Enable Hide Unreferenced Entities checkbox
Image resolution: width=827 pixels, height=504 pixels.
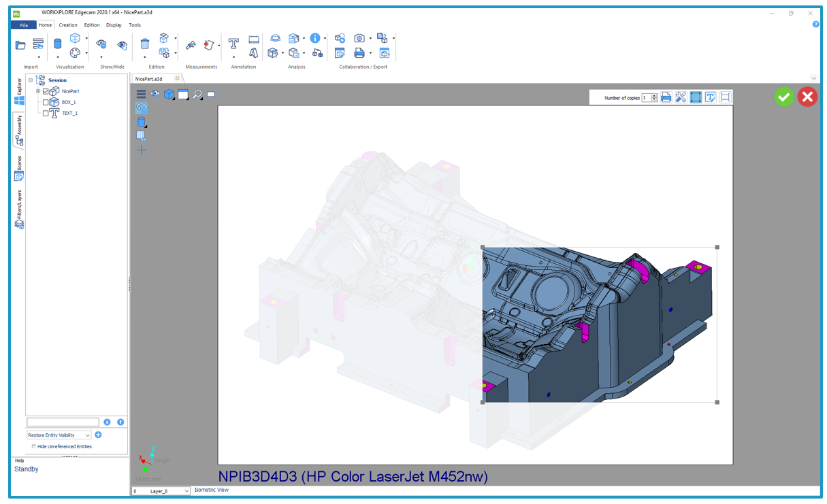pos(34,447)
